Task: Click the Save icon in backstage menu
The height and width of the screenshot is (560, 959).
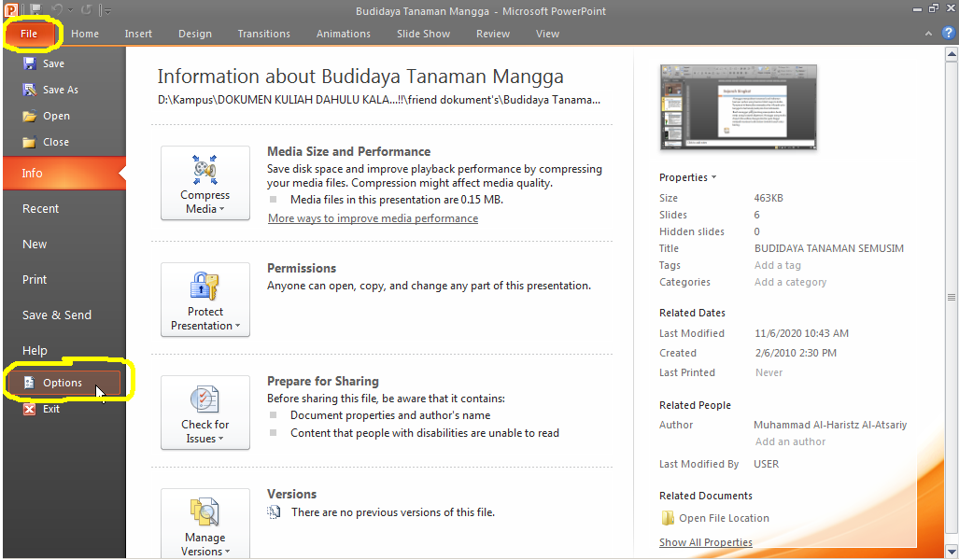Action: coord(29,63)
